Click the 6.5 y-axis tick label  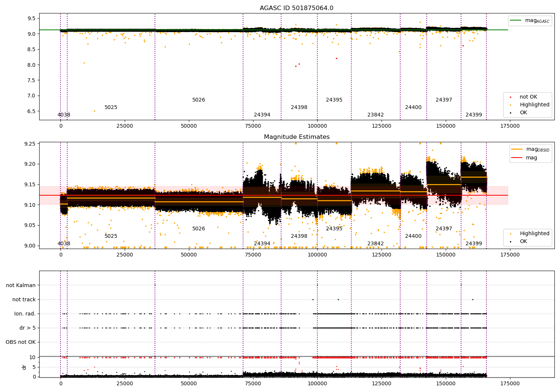(x=31, y=112)
